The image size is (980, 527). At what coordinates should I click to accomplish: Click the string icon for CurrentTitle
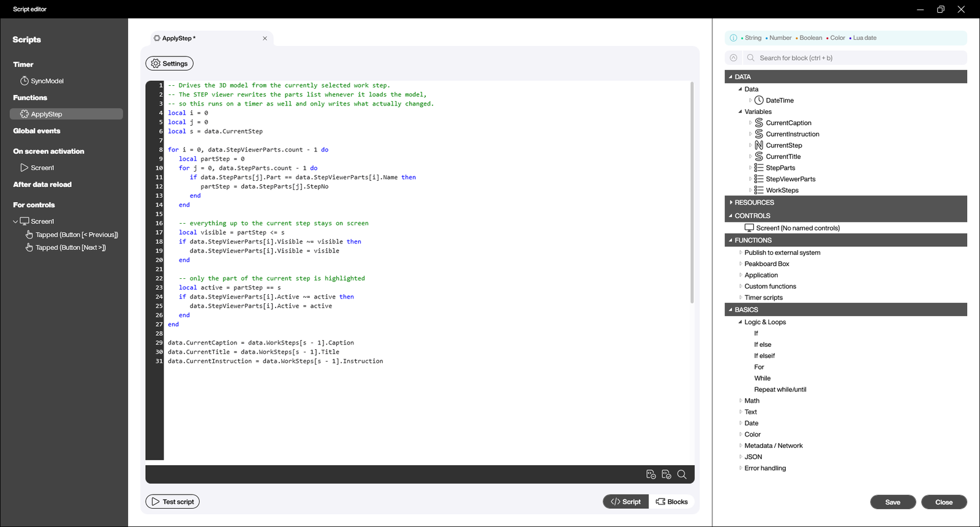[759, 156]
